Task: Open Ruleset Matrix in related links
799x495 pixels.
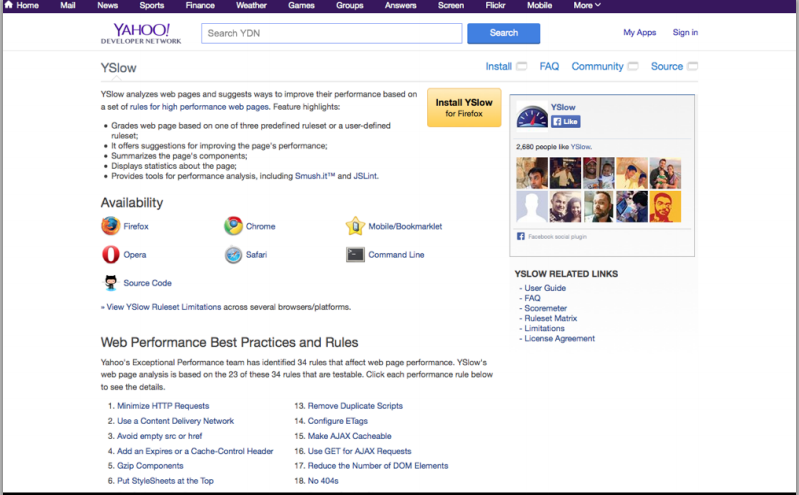Action: coord(550,318)
